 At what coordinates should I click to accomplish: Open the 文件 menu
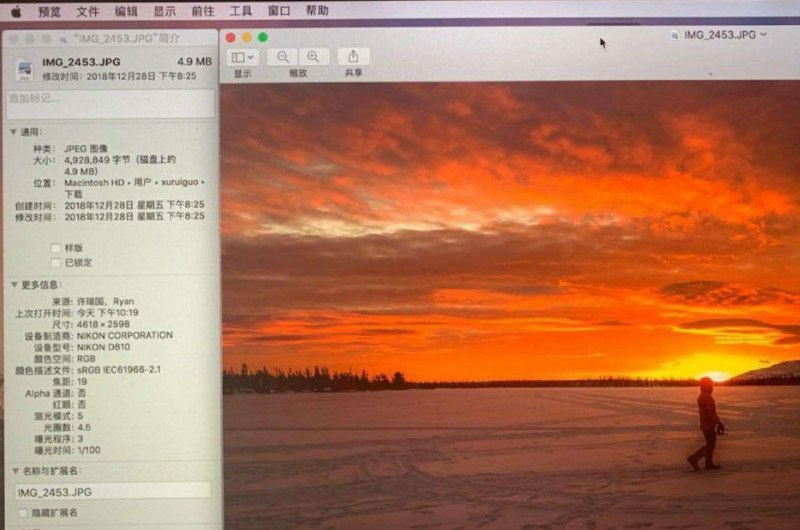(x=87, y=11)
